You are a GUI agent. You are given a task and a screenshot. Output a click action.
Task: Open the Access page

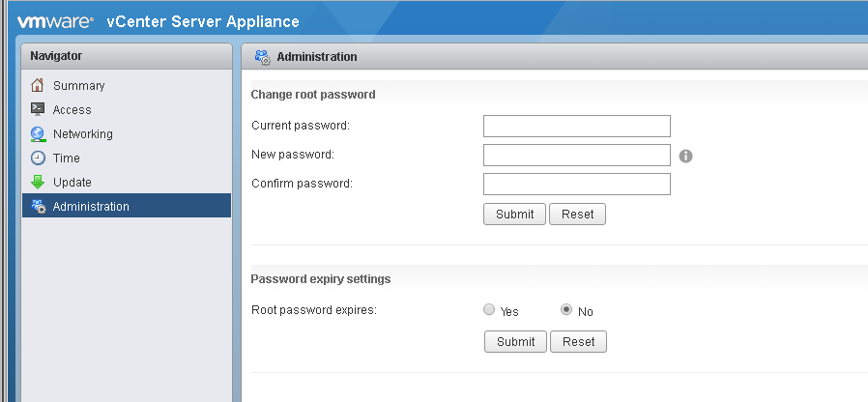[x=127, y=109]
